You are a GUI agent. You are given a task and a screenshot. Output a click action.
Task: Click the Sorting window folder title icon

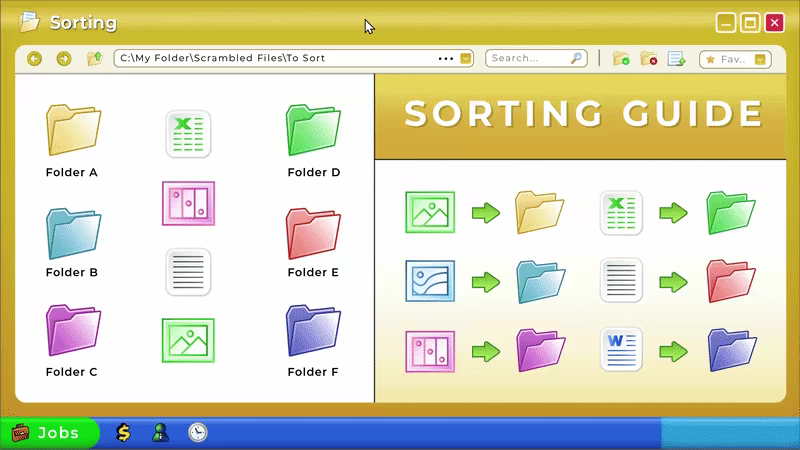pos(29,22)
